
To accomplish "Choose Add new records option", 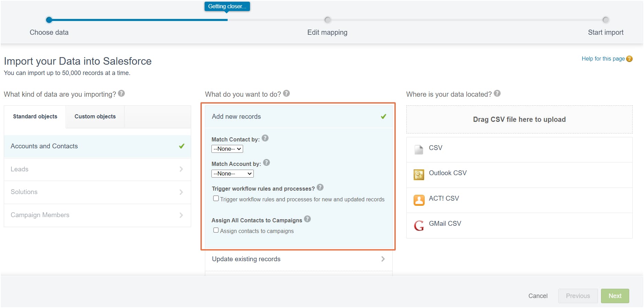I will [299, 117].
